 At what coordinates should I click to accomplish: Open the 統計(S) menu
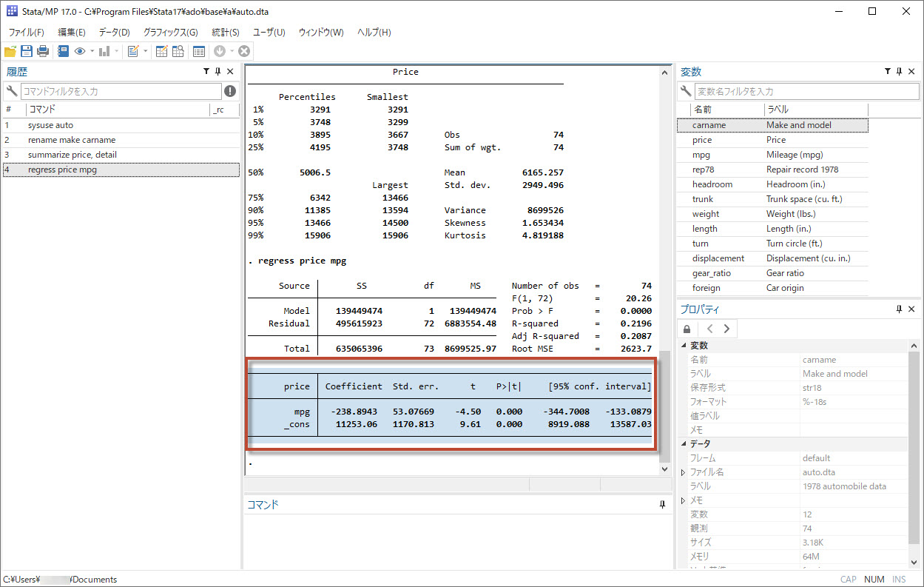pos(225,33)
